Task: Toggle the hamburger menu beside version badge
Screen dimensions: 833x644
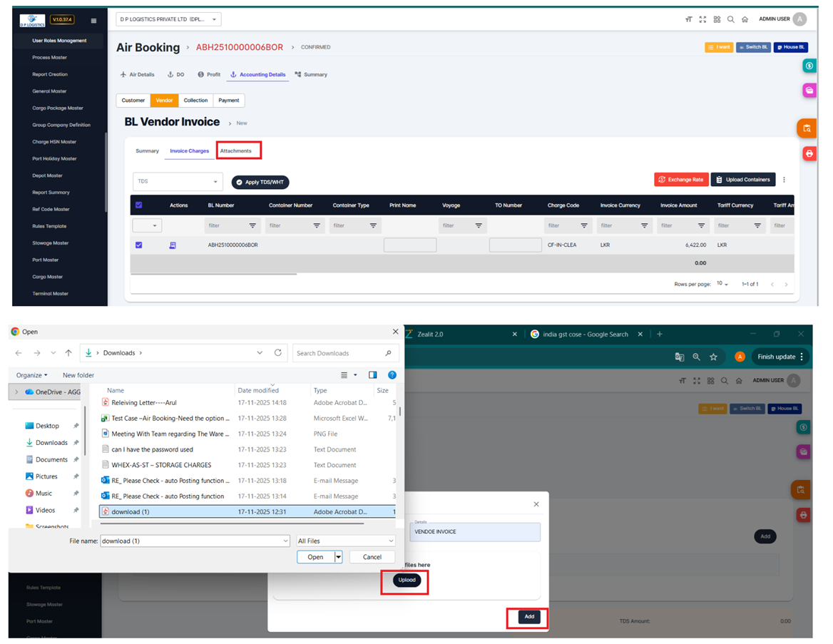Action: click(x=93, y=21)
